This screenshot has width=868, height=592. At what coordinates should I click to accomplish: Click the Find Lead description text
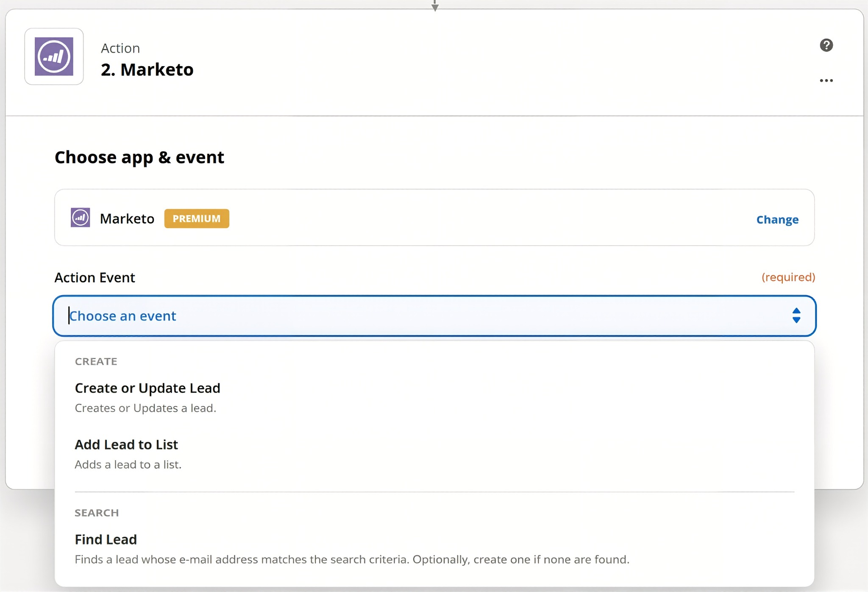[352, 559]
